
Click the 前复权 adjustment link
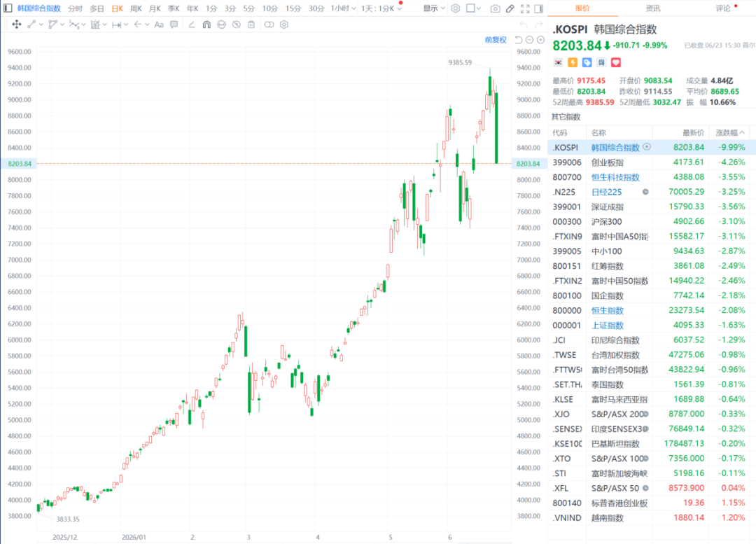(496, 39)
